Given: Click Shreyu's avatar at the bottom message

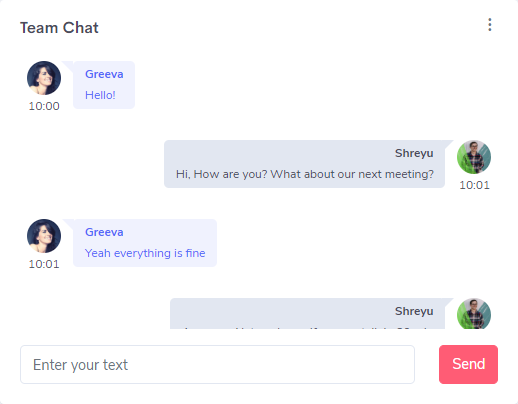Looking at the screenshot, I should [x=474, y=314].
